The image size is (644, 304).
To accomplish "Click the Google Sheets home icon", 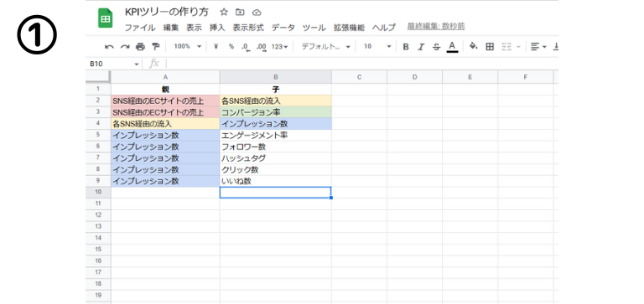I will pyautogui.click(x=105, y=18).
